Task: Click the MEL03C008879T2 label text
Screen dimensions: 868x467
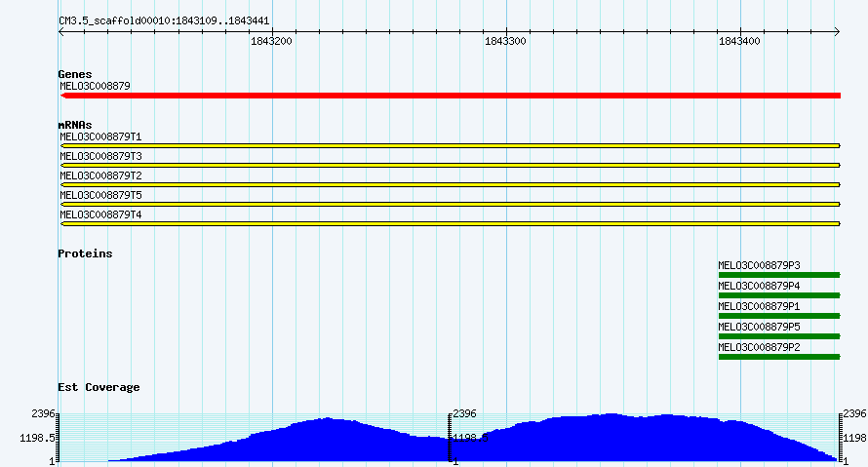Action: (100, 175)
